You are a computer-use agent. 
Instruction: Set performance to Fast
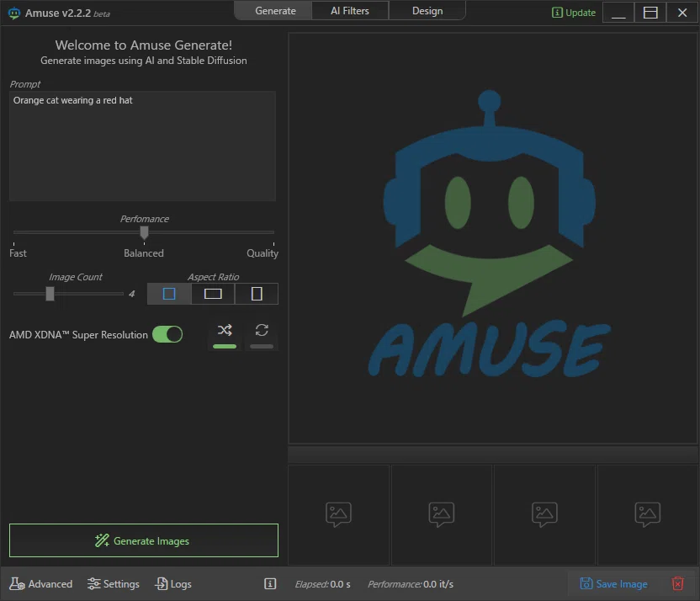(18, 253)
